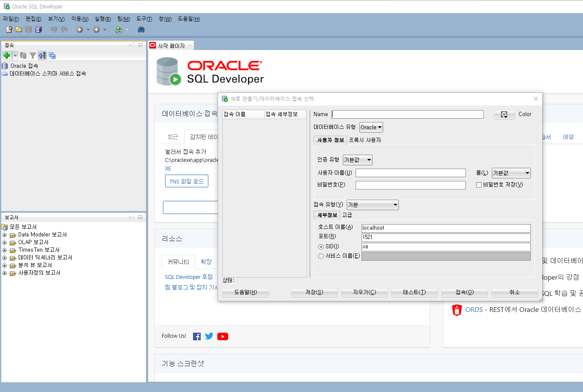Click the Collapse All icon in connections panel
583x392 pixels.
(52, 56)
